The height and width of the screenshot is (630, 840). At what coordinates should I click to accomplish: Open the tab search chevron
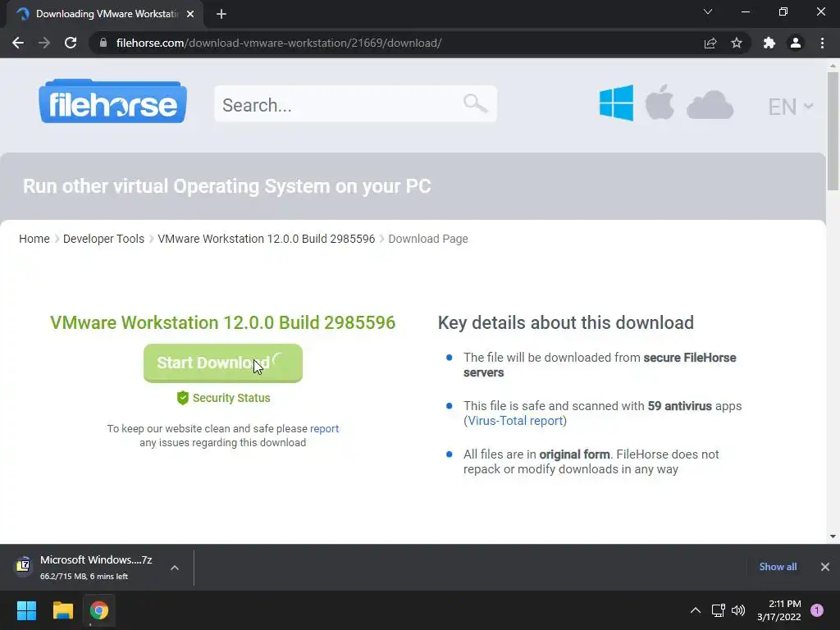[x=708, y=11]
